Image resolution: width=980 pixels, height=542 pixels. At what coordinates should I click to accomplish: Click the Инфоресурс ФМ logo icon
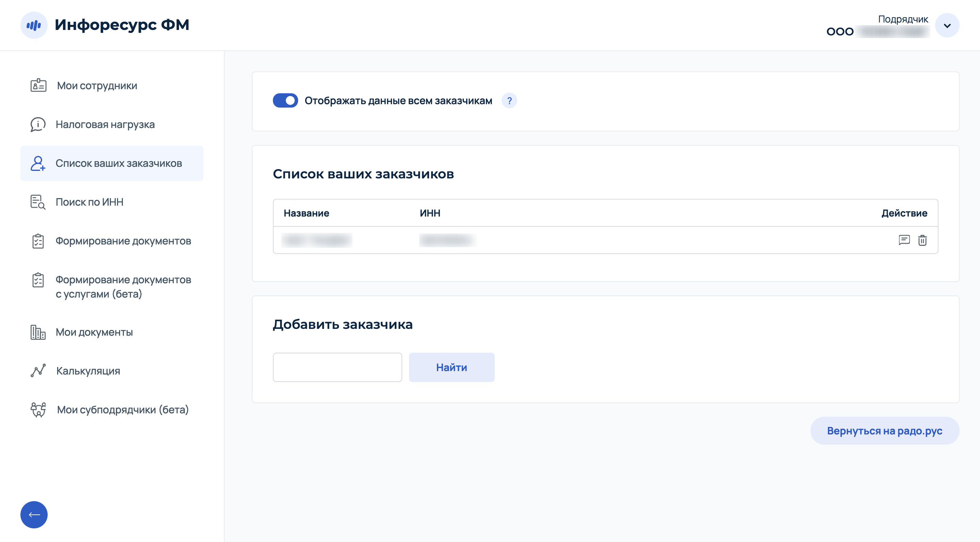tap(34, 25)
